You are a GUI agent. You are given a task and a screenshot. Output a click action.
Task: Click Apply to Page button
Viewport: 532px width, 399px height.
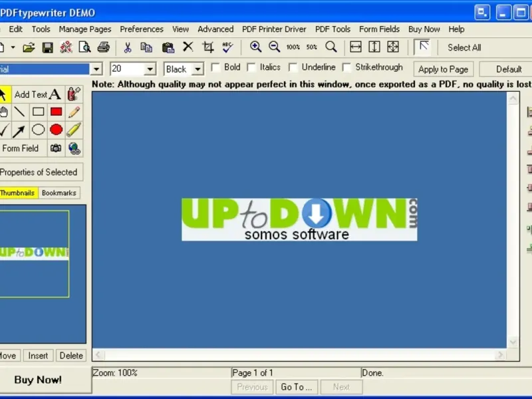point(443,69)
